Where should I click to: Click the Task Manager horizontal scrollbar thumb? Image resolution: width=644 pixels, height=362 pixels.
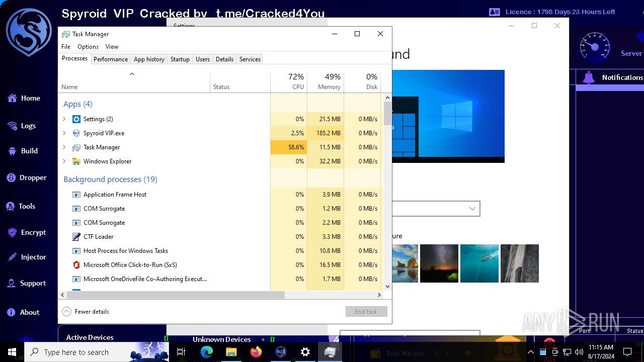point(176,295)
